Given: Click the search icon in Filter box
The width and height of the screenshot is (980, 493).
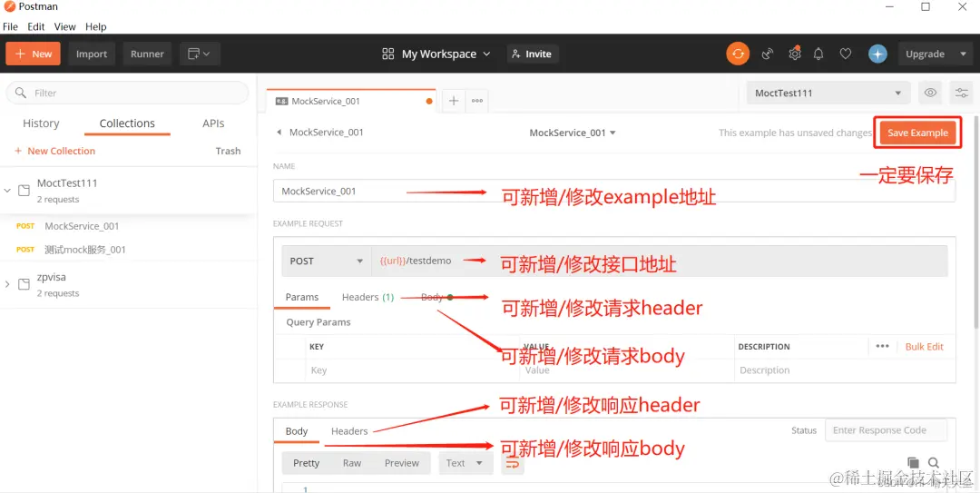Looking at the screenshot, I should tap(21, 93).
